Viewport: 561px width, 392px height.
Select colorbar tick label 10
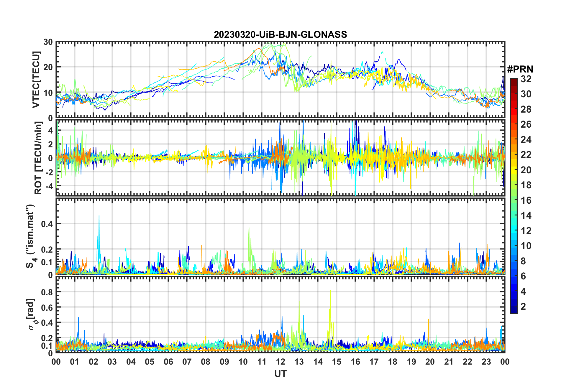click(526, 246)
